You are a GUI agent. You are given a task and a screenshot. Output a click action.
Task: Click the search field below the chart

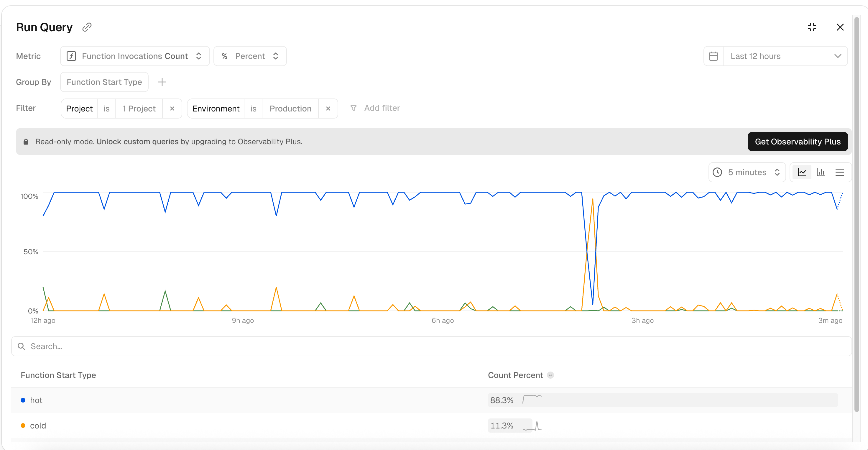[135, 346]
